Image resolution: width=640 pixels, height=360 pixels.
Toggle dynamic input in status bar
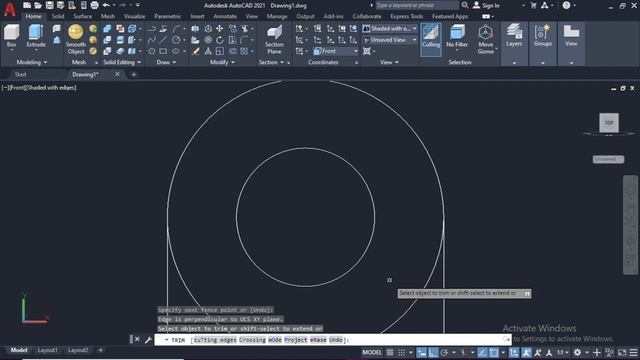[422, 352]
